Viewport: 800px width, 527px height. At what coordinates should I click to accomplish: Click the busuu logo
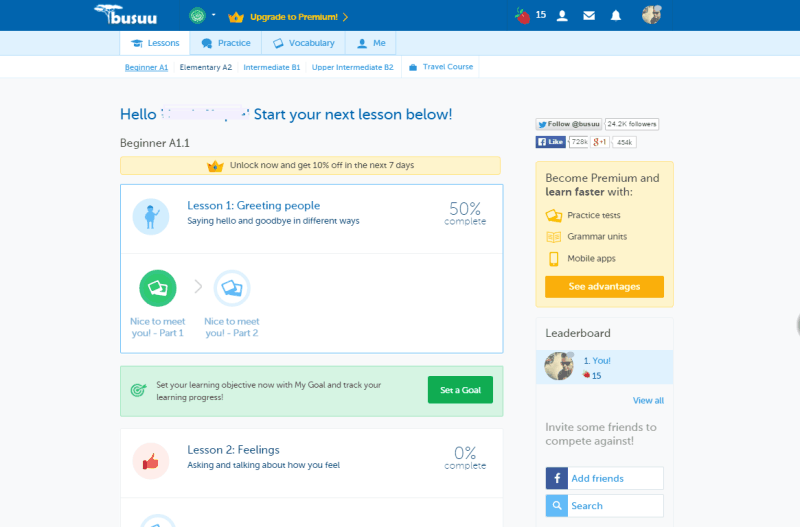126,14
